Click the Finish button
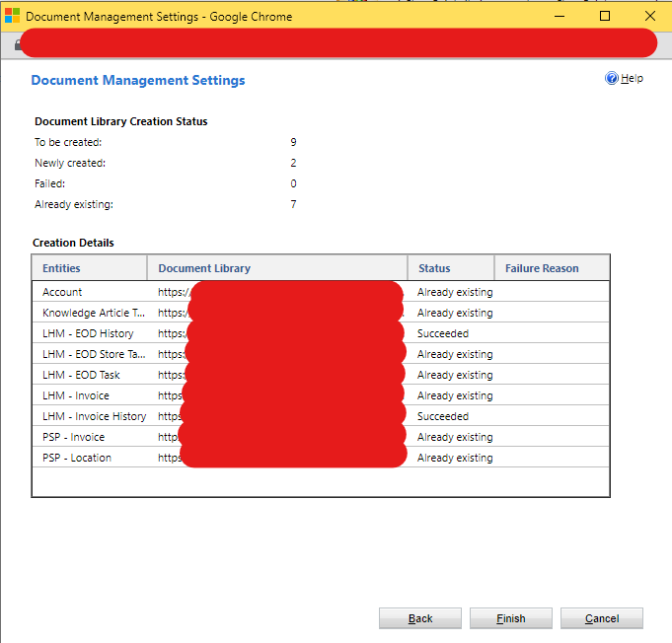 (x=510, y=618)
